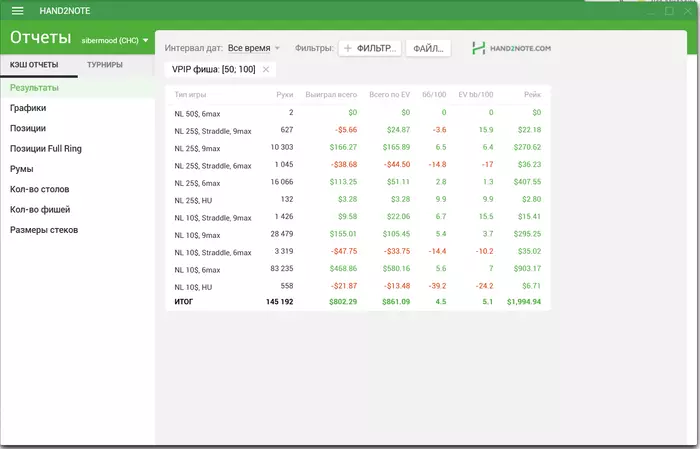Viewport: 700px width, 449px height.
Task: Sort by EV bb/100 column header
Action: 476,95
